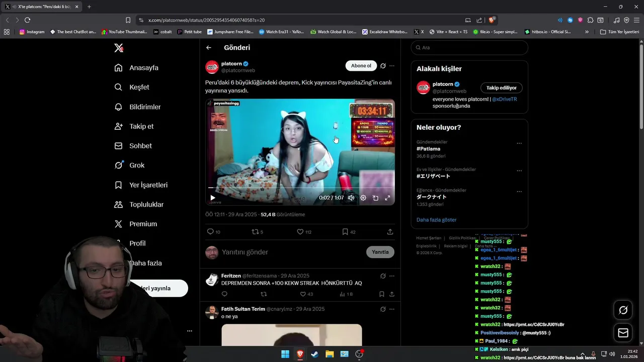Click the Yanıtla button
The height and width of the screenshot is (362, 644).
coord(380,252)
